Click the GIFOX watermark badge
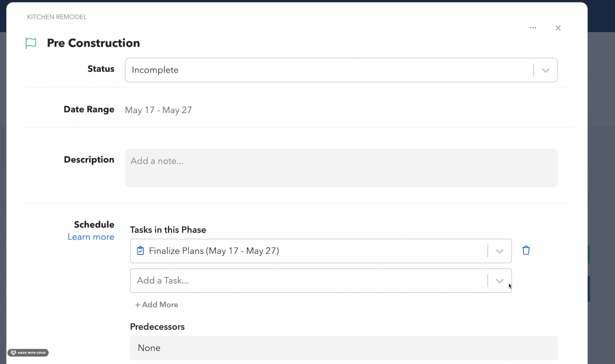Image resolution: width=615 pixels, height=364 pixels. (28, 352)
